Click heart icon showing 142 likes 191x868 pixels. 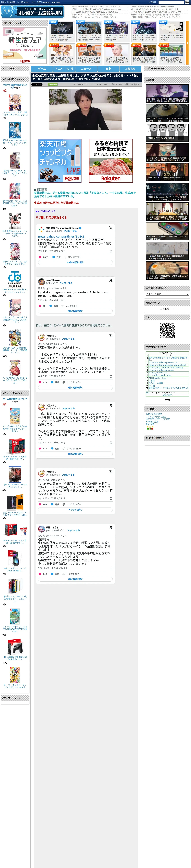(x=40, y=574)
